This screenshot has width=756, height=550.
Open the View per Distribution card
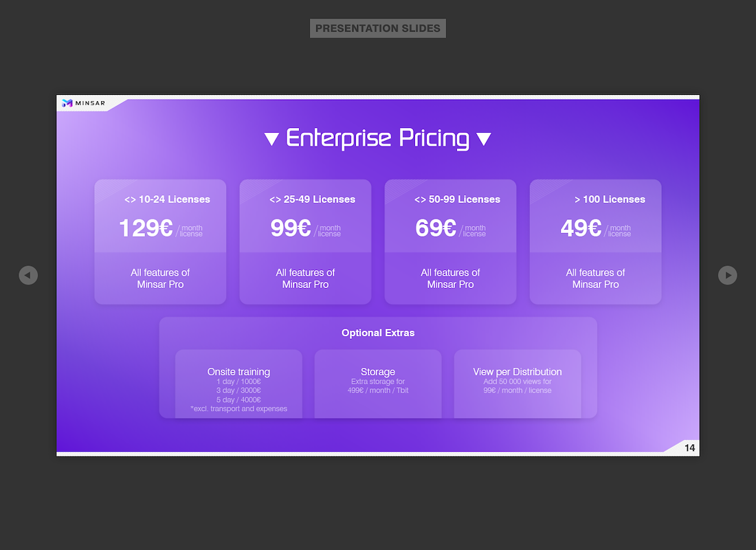point(518,384)
